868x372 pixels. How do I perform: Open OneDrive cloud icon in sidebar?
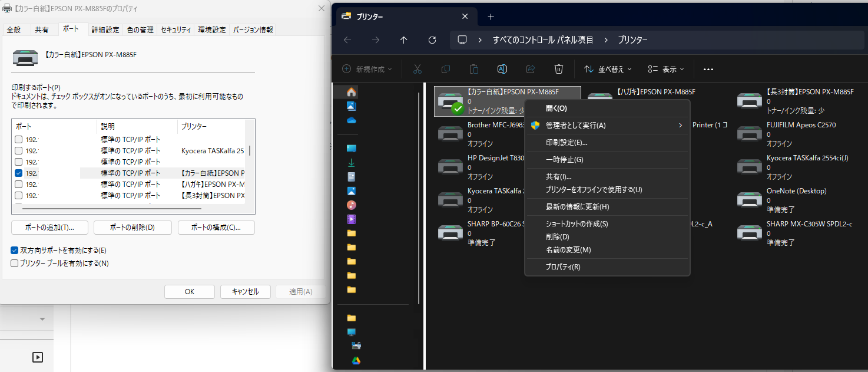352,120
